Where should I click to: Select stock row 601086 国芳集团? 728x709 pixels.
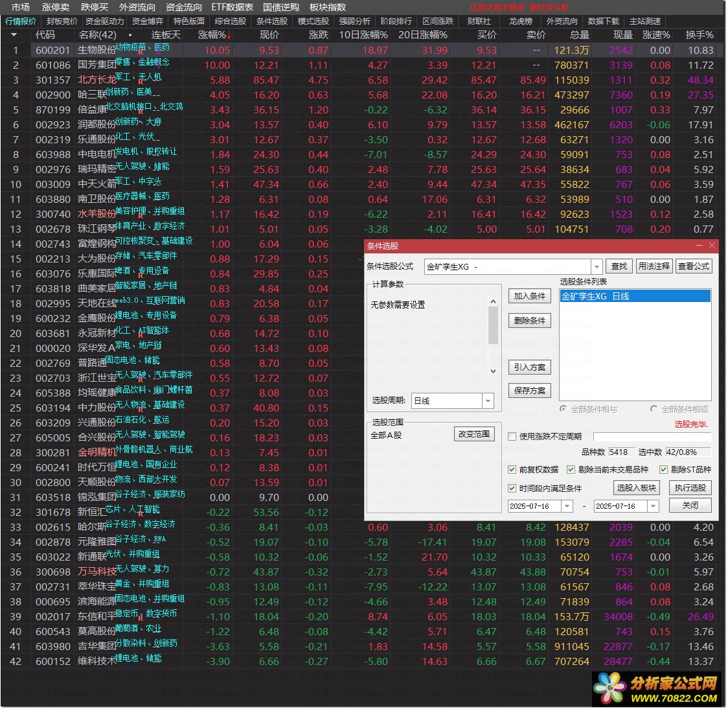[363, 65]
